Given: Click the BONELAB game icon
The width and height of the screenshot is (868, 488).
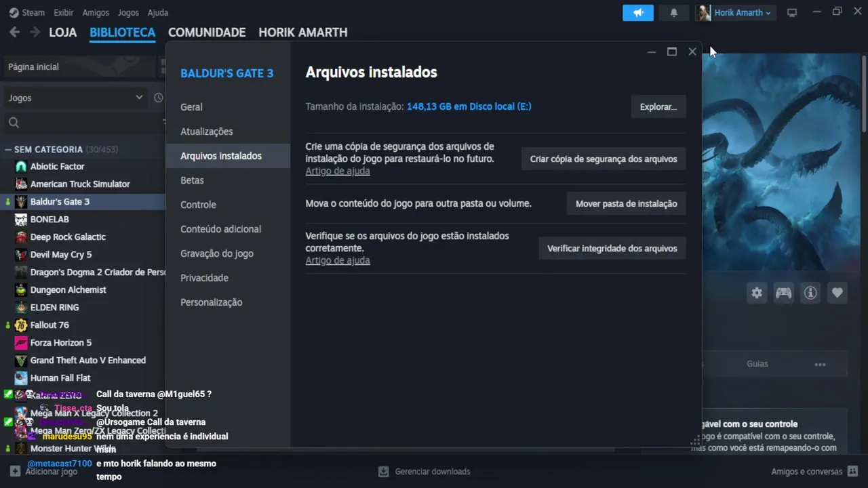Looking at the screenshot, I should 21,219.
